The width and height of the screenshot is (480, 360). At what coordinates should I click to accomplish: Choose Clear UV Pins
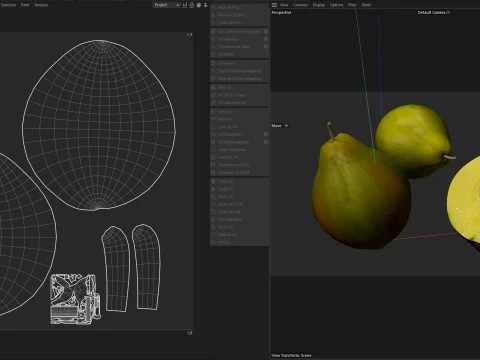pyautogui.click(x=239, y=23)
